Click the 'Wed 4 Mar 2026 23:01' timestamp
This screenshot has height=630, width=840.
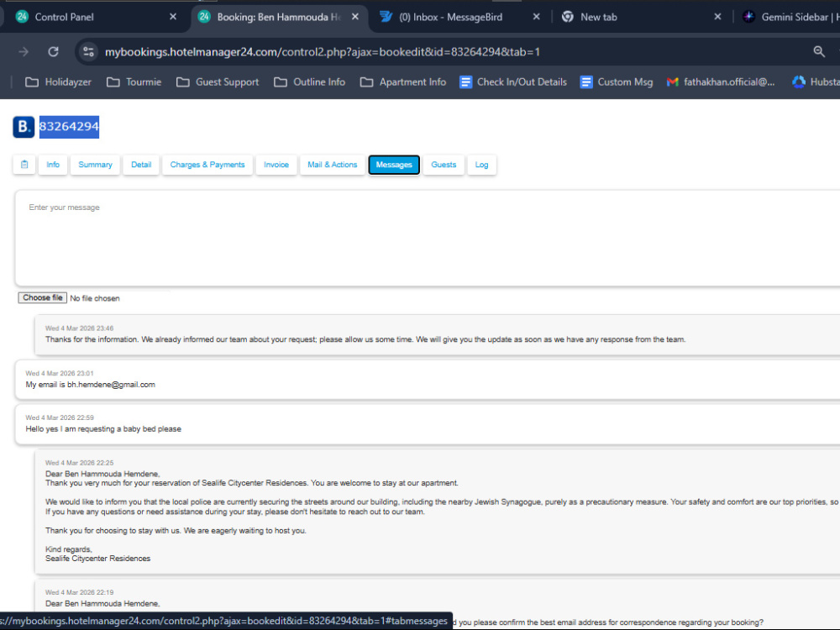coord(60,374)
